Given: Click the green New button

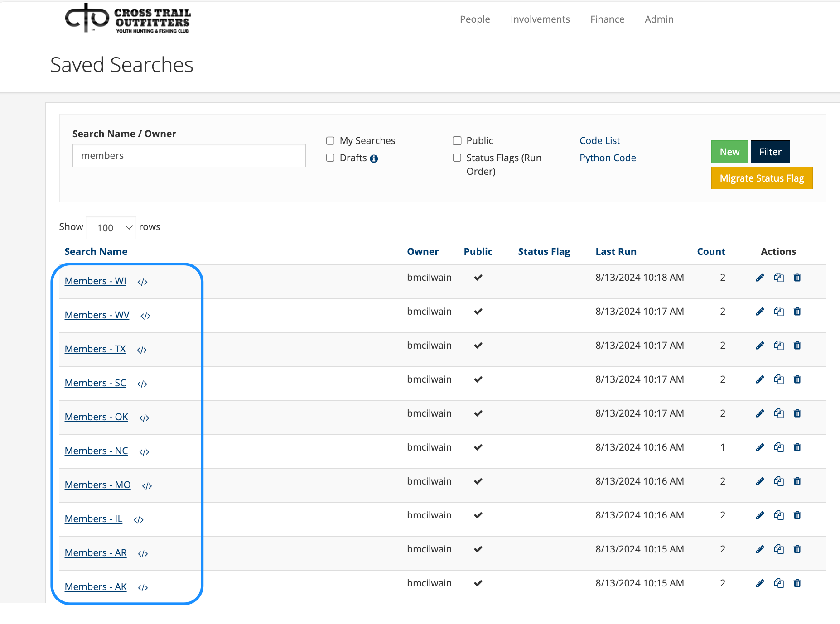Looking at the screenshot, I should 729,152.
